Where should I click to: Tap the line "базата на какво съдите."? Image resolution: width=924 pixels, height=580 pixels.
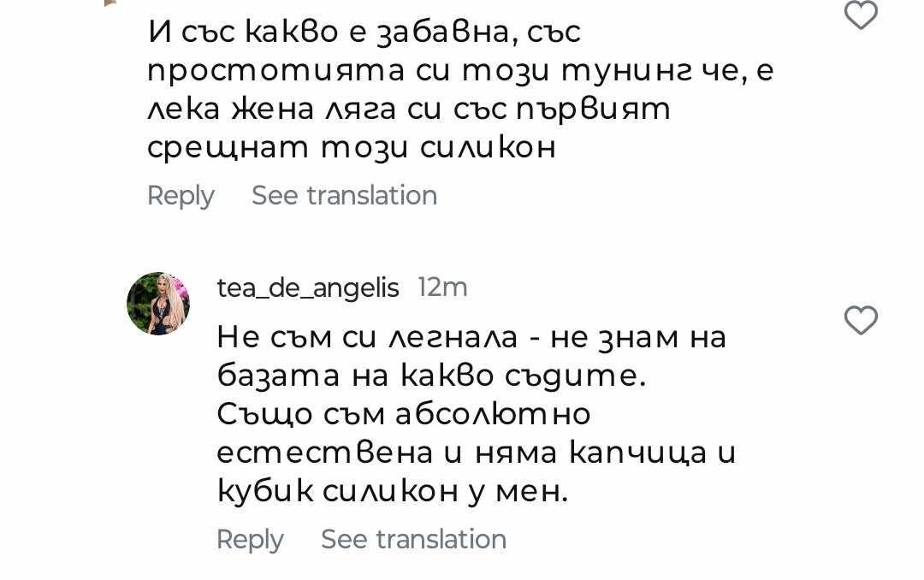click(430, 376)
